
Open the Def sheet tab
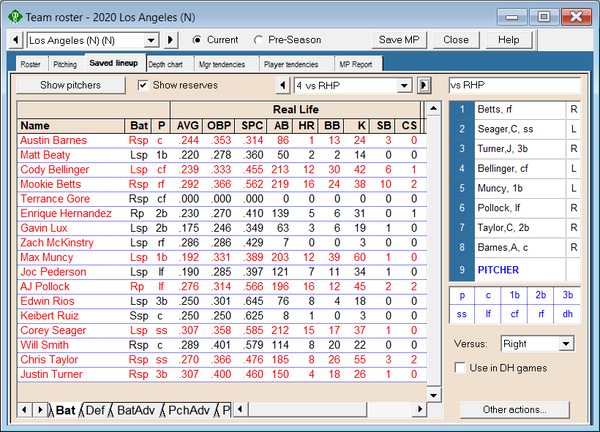[95, 409]
